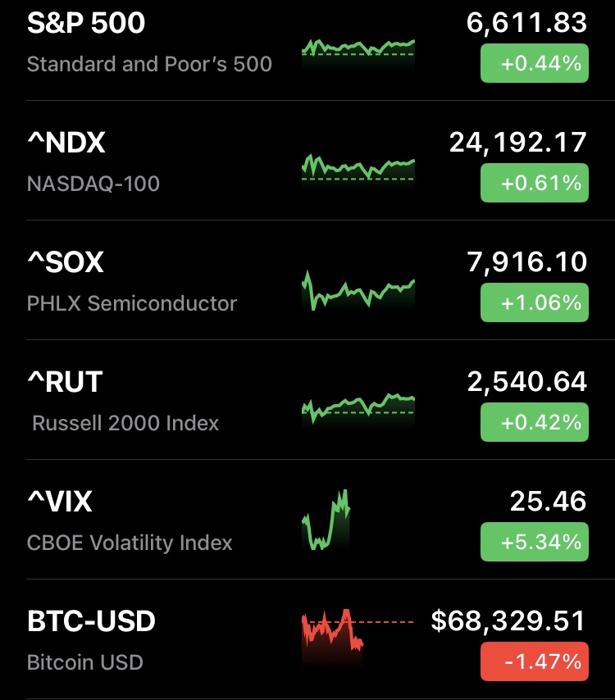615x700 pixels.
Task: Tap the Russell 2000 sparkline chart
Action: click(x=358, y=407)
